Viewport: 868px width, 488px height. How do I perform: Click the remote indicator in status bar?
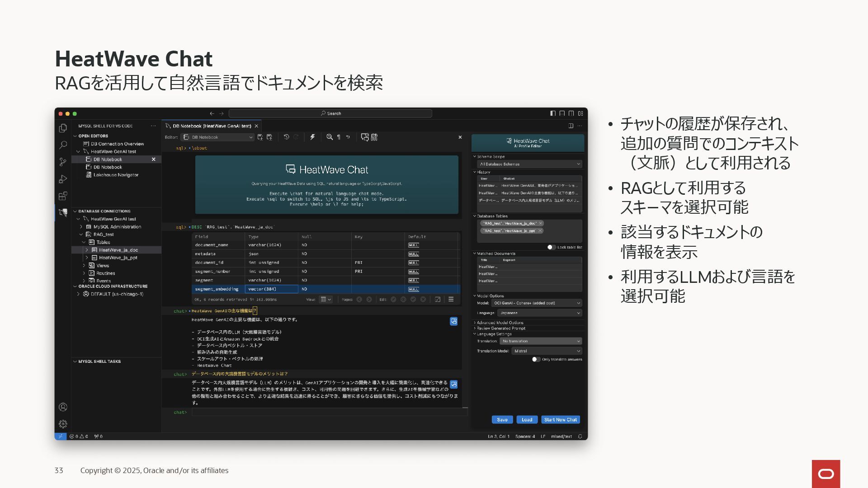61,436
